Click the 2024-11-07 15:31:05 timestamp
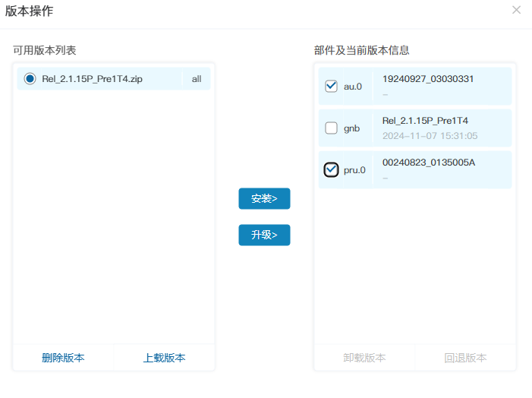 (x=430, y=136)
